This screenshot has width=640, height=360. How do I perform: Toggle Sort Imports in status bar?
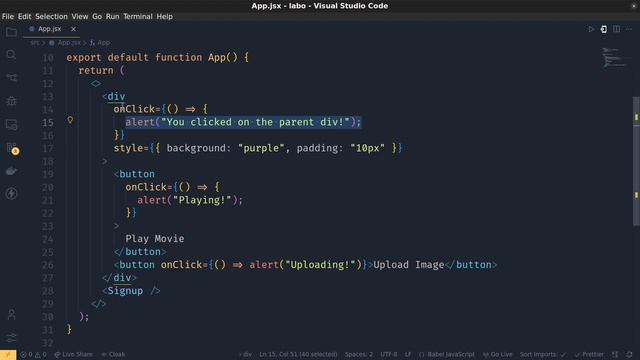click(x=543, y=355)
